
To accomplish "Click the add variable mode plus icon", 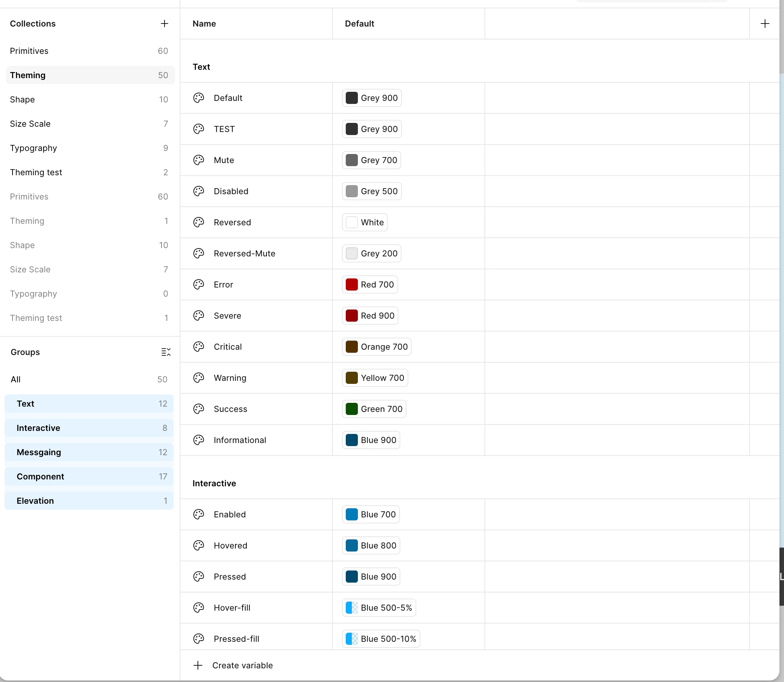I will pyautogui.click(x=765, y=24).
